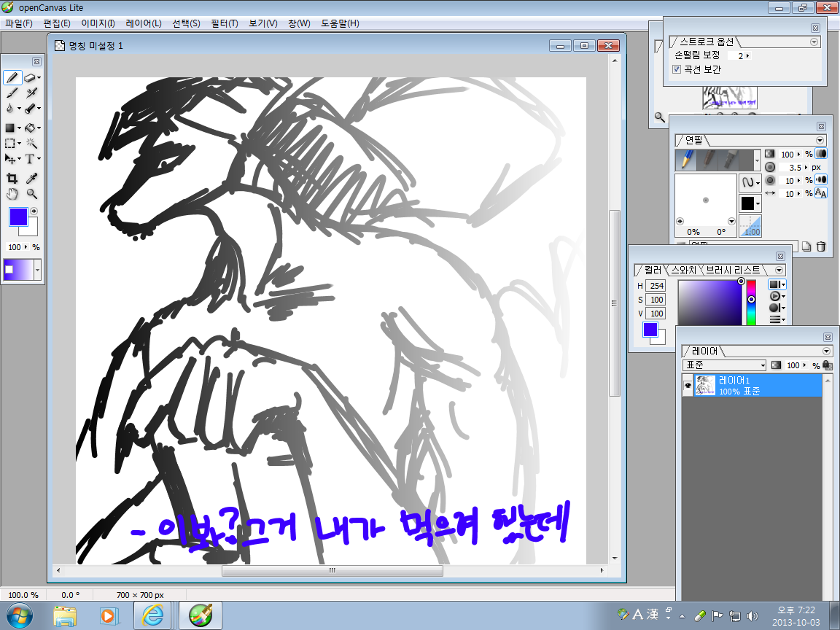Screen dimensions: 840x630
Task: Launch Internet Explorer from the taskbar
Action: [x=153, y=616]
